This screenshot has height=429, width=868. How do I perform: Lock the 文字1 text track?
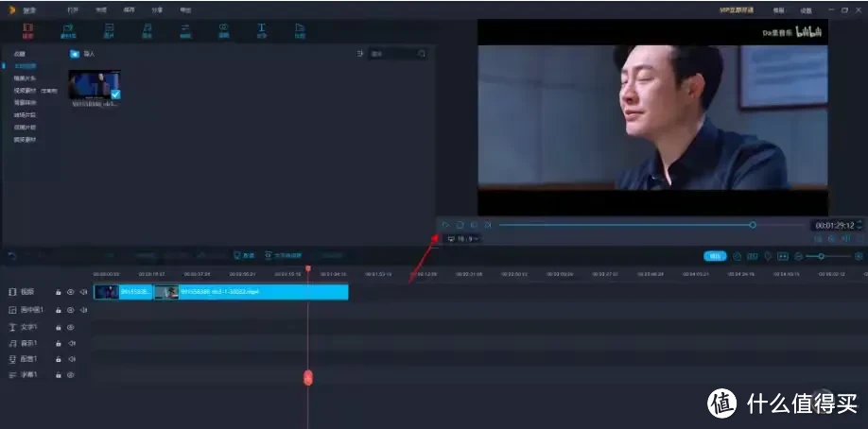coord(58,327)
